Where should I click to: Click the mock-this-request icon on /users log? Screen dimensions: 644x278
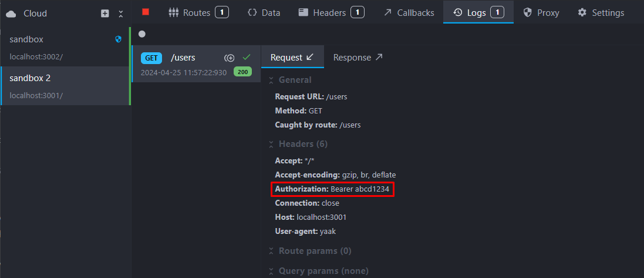(x=230, y=58)
